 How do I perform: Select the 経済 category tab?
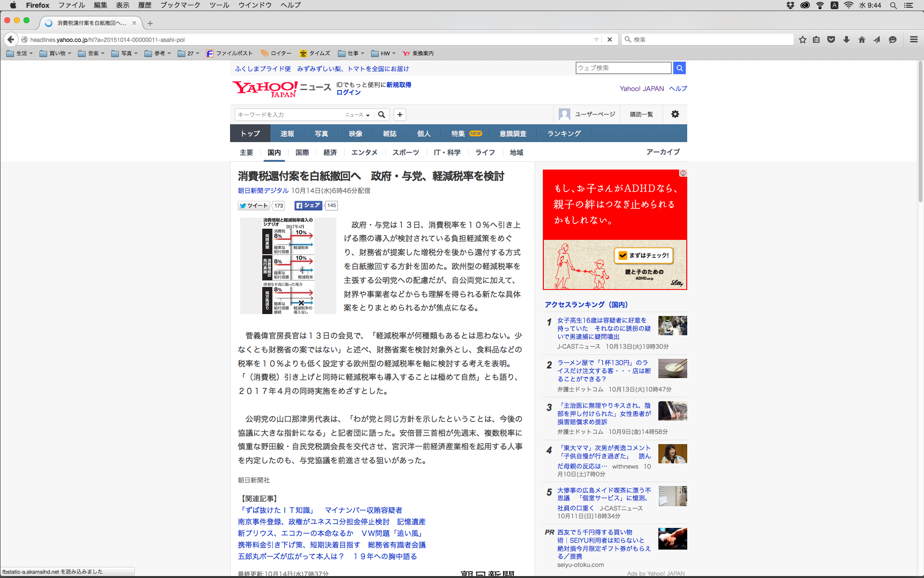(x=330, y=152)
